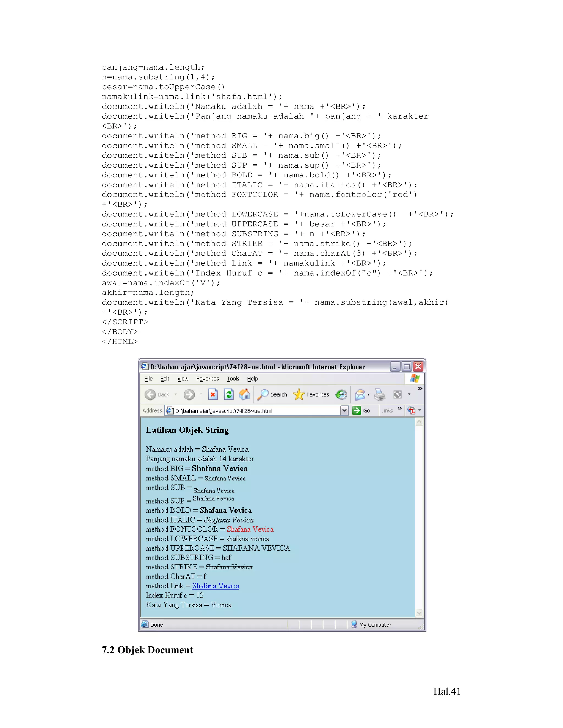Click the Done status page icon
Screen dimensions: 563x728
pyautogui.click(x=145, y=625)
